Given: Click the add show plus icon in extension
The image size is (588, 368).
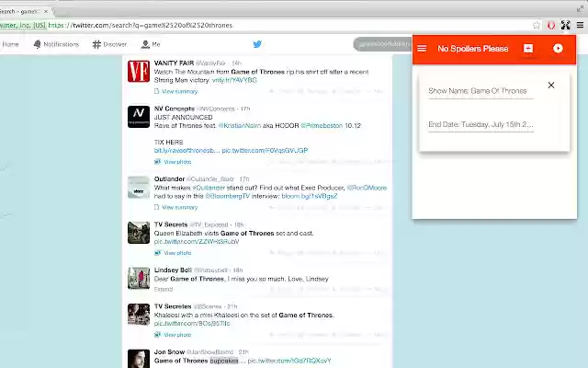Looking at the screenshot, I should pos(528,49).
